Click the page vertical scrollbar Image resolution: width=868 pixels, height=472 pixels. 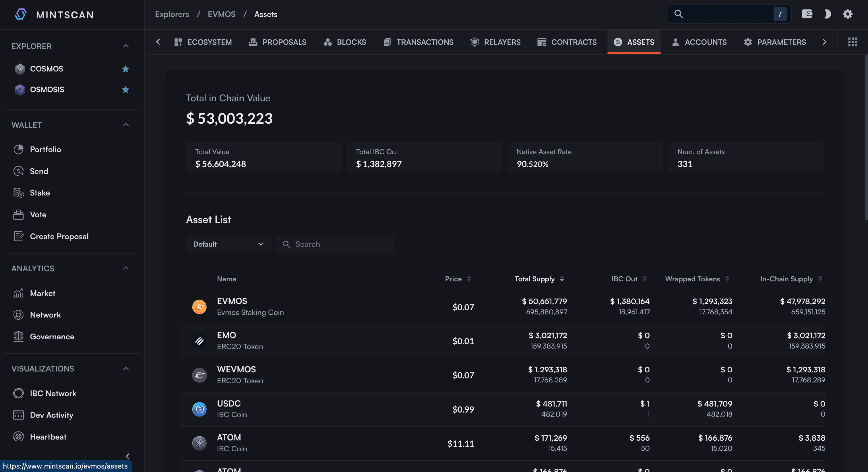(x=866, y=138)
